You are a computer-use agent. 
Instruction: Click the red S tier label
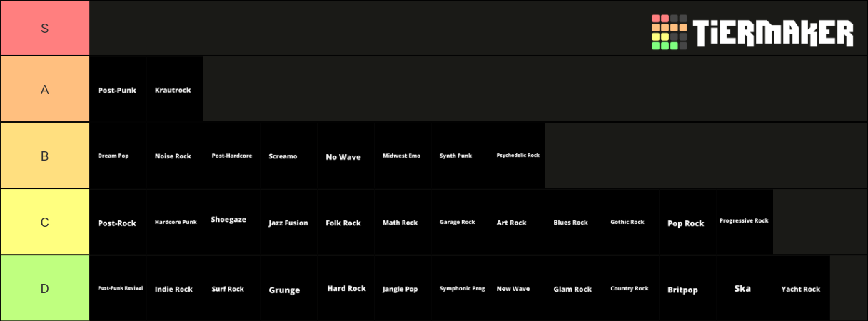(x=44, y=29)
